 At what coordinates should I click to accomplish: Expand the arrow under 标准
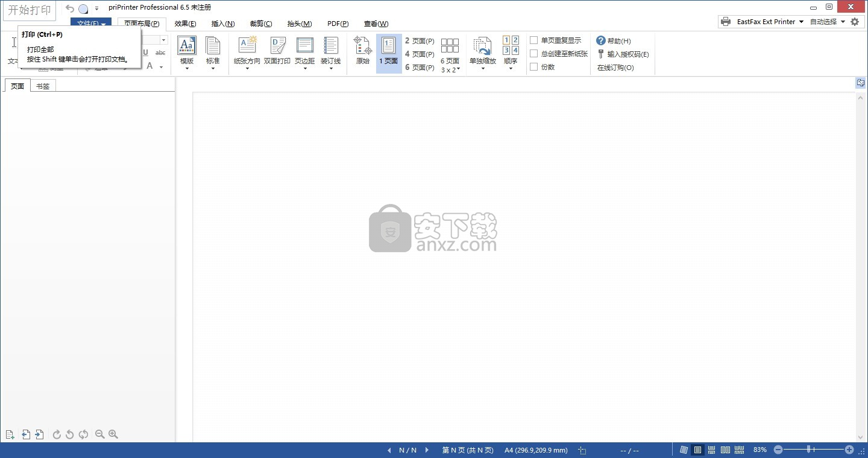click(x=213, y=68)
